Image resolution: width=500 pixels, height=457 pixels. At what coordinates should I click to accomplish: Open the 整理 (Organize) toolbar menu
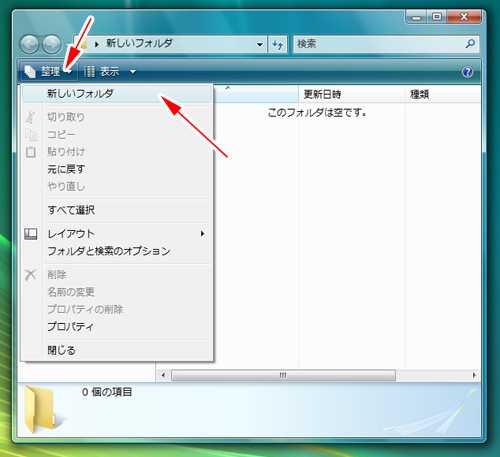(48, 71)
